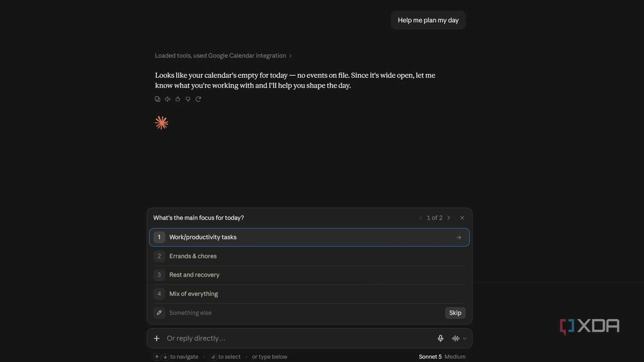The width and height of the screenshot is (644, 362).
Task: Expand the Loaded tools Google Calendar details
Action: click(x=223, y=55)
